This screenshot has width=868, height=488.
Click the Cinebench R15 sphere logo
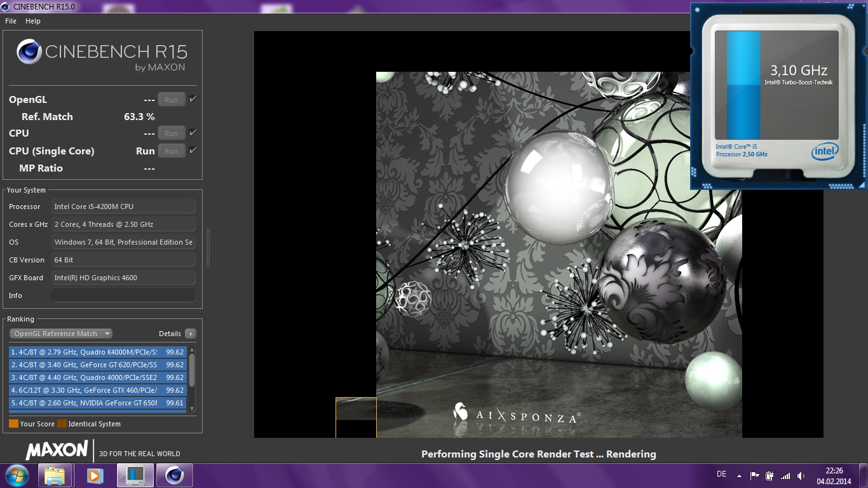pyautogui.click(x=29, y=52)
